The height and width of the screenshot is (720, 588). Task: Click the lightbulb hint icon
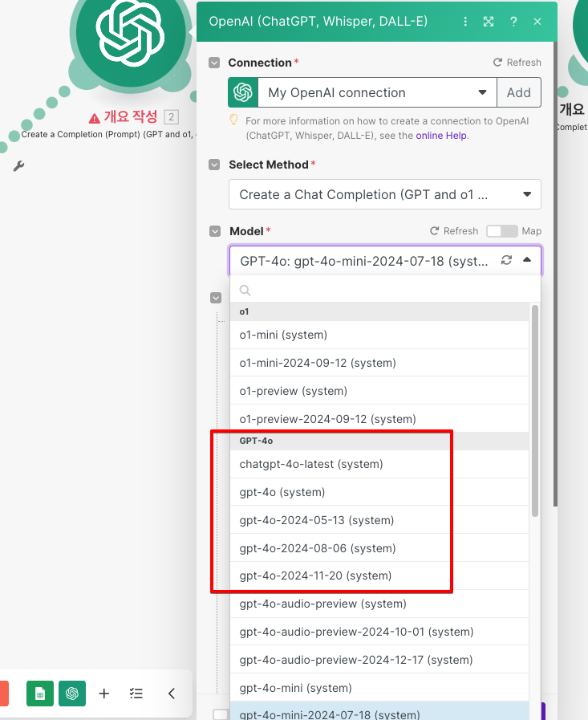pos(233,120)
